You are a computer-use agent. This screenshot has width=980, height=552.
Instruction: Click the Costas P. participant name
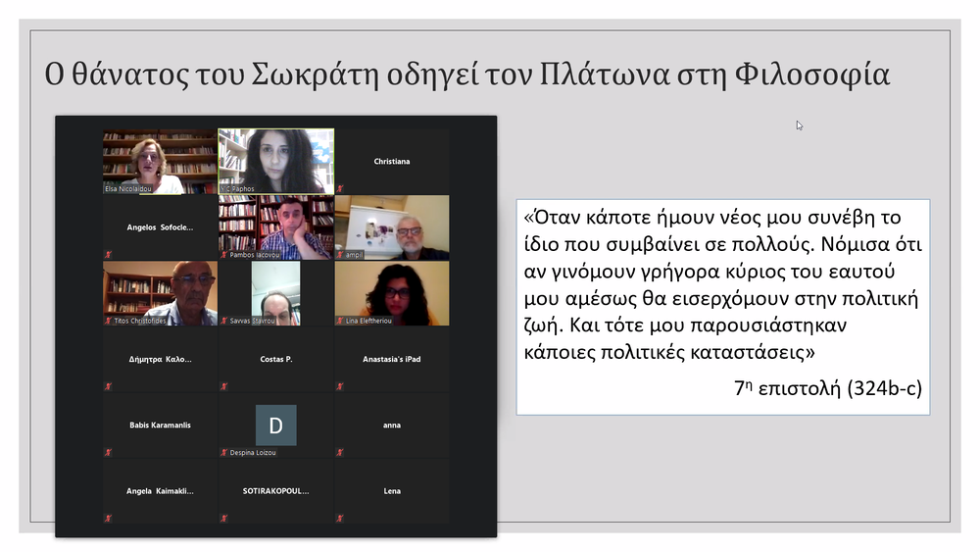point(276,360)
